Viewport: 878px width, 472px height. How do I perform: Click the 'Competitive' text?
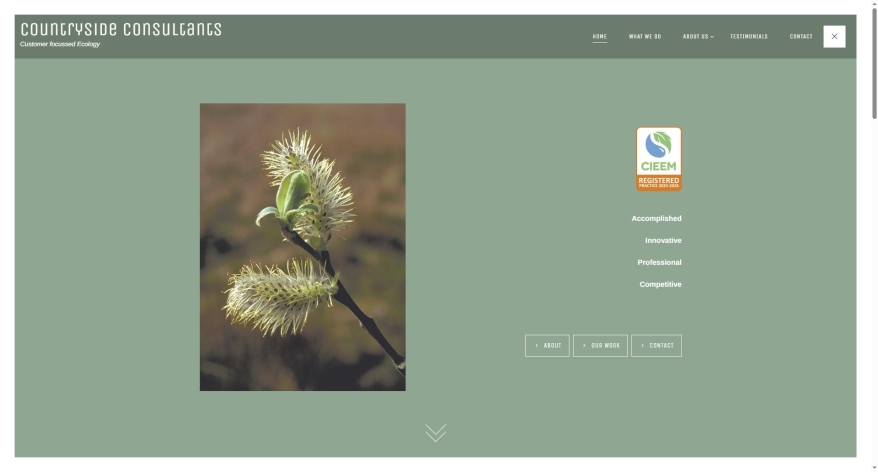click(x=660, y=284)
